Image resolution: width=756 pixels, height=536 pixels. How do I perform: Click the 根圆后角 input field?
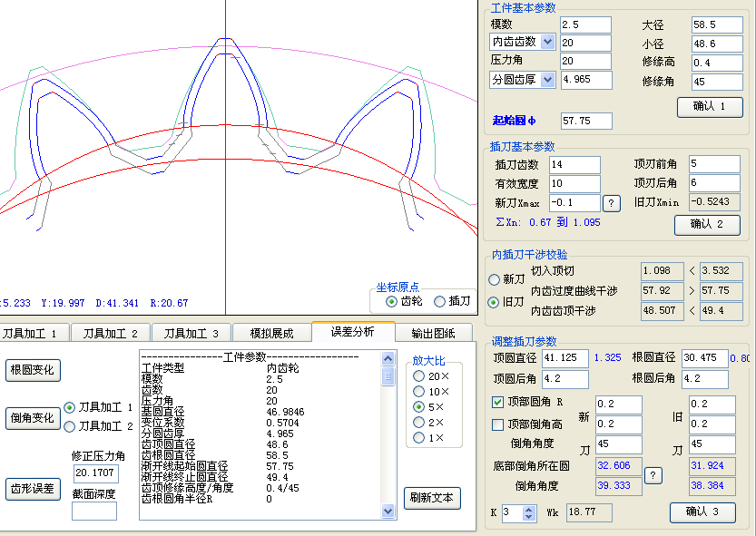[705, 379]
